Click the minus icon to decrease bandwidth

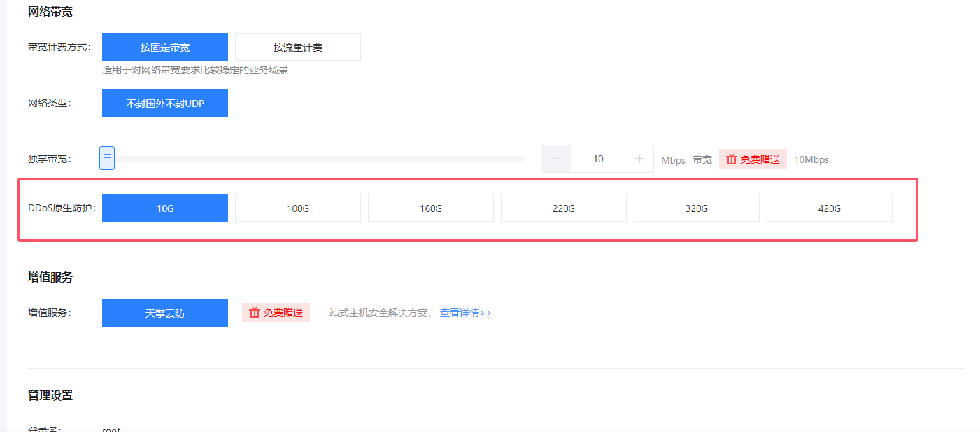pyautogui.click(x=557, y=159)
